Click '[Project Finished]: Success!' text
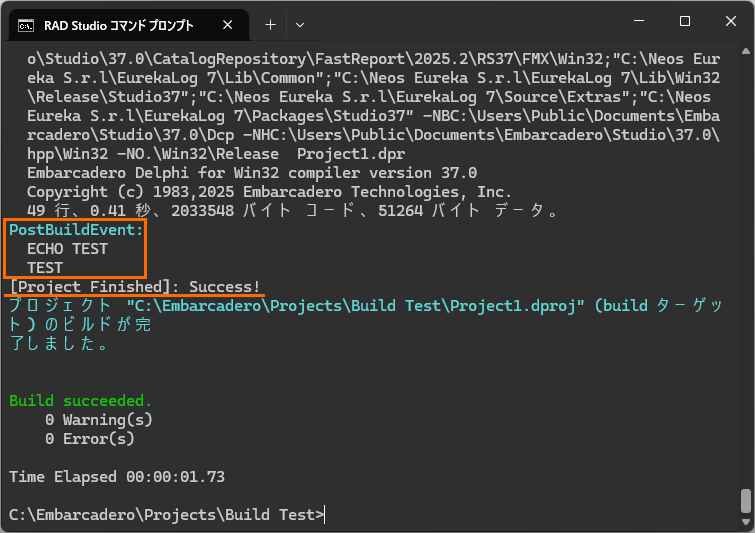The image size is (755, 533). [135, 287]
